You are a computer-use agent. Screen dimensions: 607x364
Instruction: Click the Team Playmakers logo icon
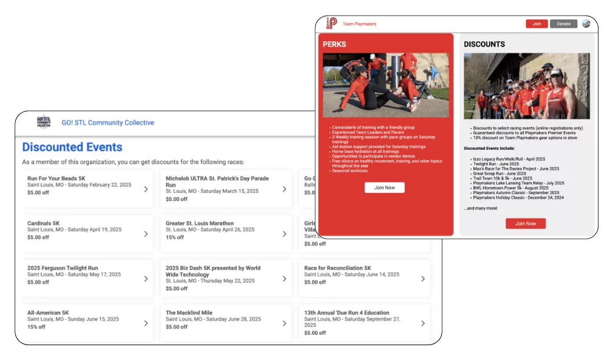tap(331, 24)
